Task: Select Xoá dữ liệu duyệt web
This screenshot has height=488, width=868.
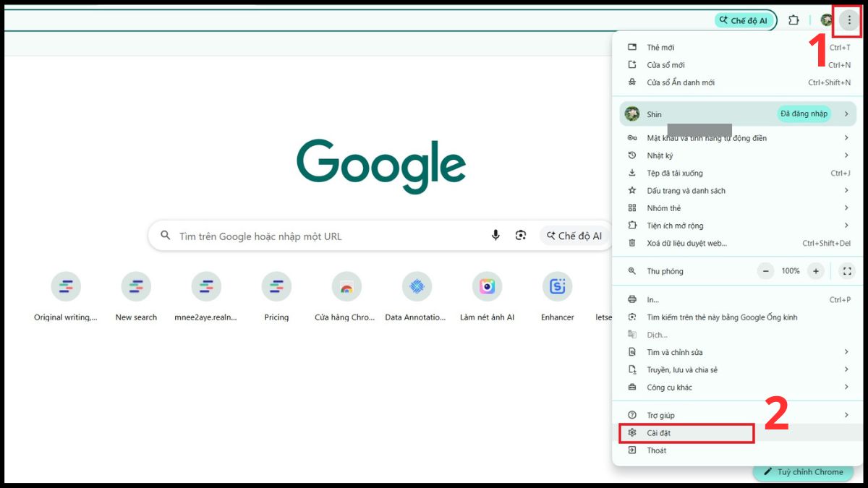Action: click(x=739, y=244)
